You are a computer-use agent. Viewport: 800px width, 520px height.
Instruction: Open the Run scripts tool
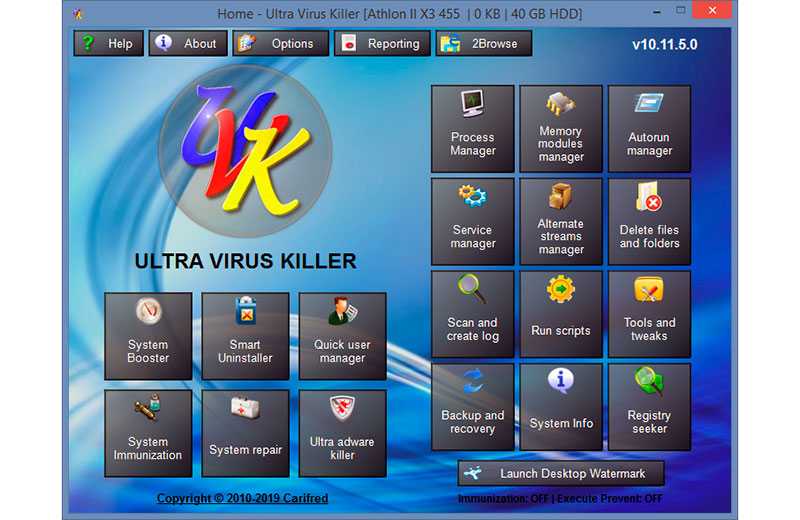pyautogui.click(x=561, y=314)
